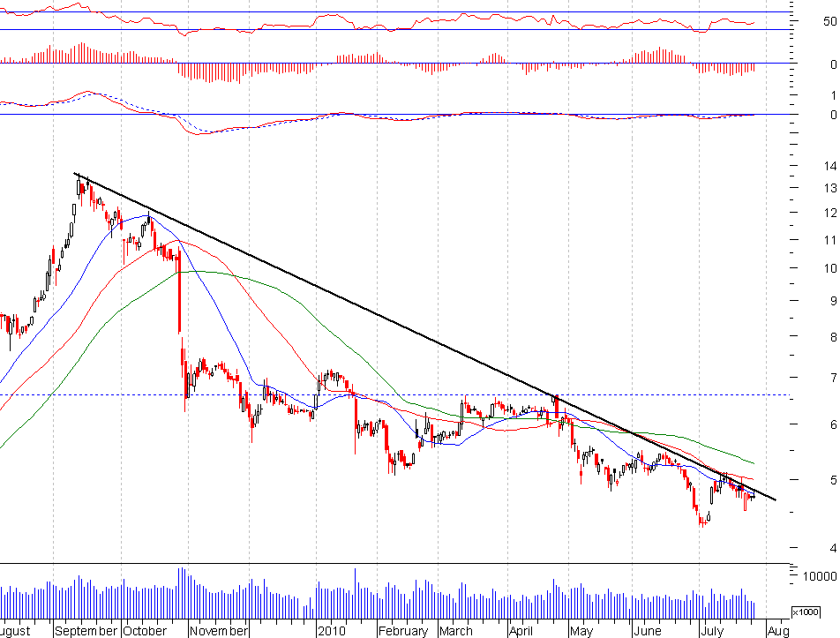
Task: Click the price level '4' on the scale
Action: [833, 548]
